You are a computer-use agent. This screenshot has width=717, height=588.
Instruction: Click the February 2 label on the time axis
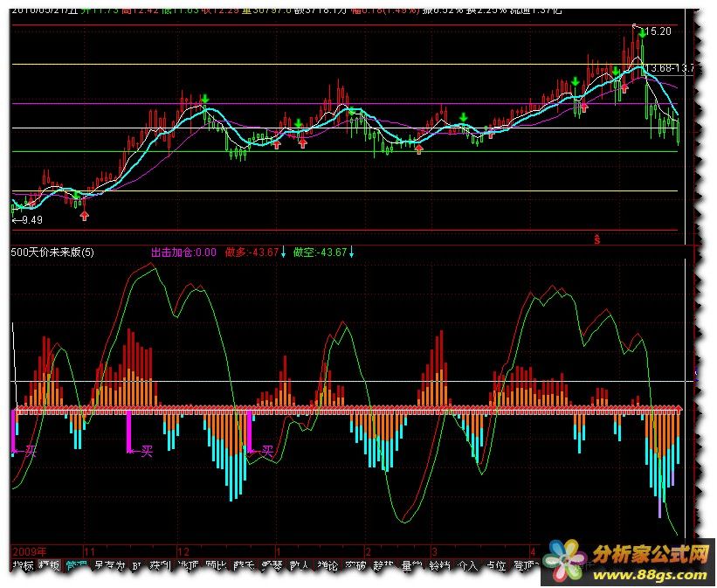(368, 552)
